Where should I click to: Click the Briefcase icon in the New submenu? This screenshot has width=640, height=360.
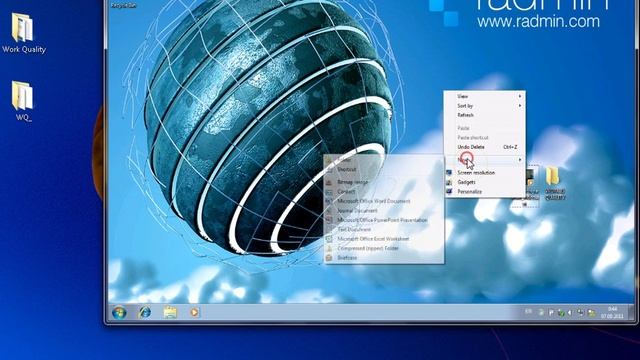[x=329, y=258]
